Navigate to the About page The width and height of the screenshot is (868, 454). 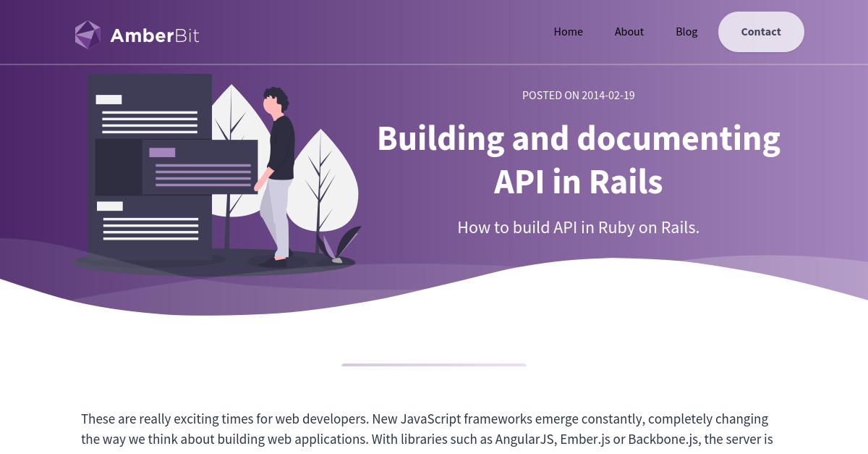629,31
